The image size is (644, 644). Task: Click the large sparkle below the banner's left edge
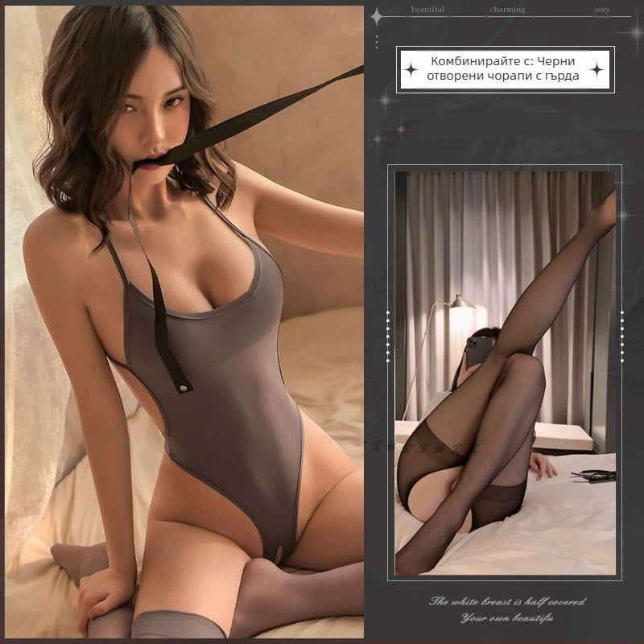click(x=385, y=100)
